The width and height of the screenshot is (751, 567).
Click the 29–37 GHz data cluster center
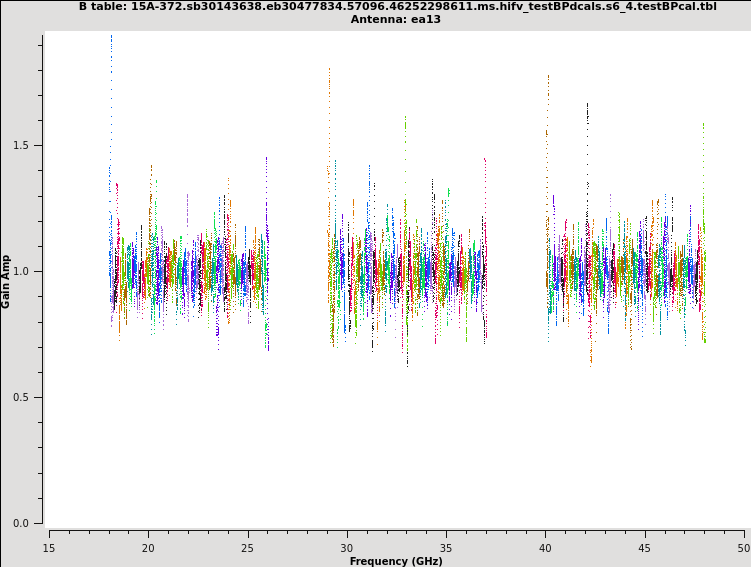click(407, 271)
